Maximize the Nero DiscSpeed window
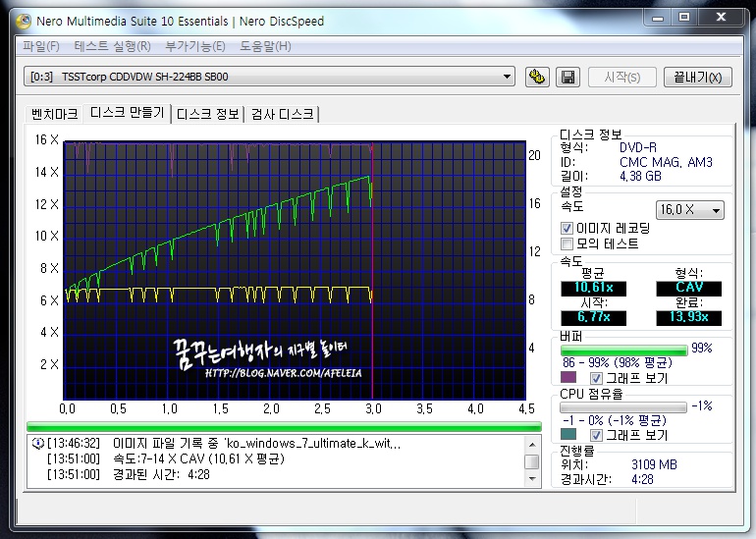 pyautogui.click(x=683, y=18)
